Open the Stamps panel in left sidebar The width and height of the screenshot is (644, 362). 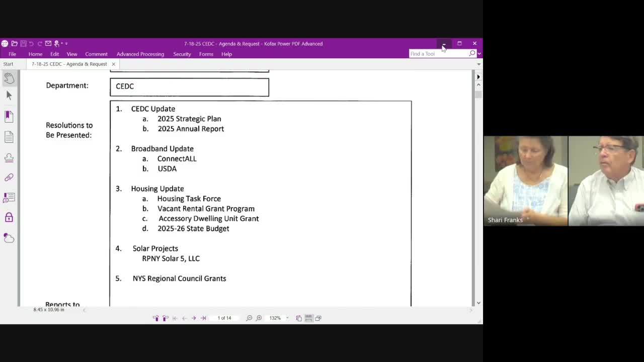click(x=9, y=157)
